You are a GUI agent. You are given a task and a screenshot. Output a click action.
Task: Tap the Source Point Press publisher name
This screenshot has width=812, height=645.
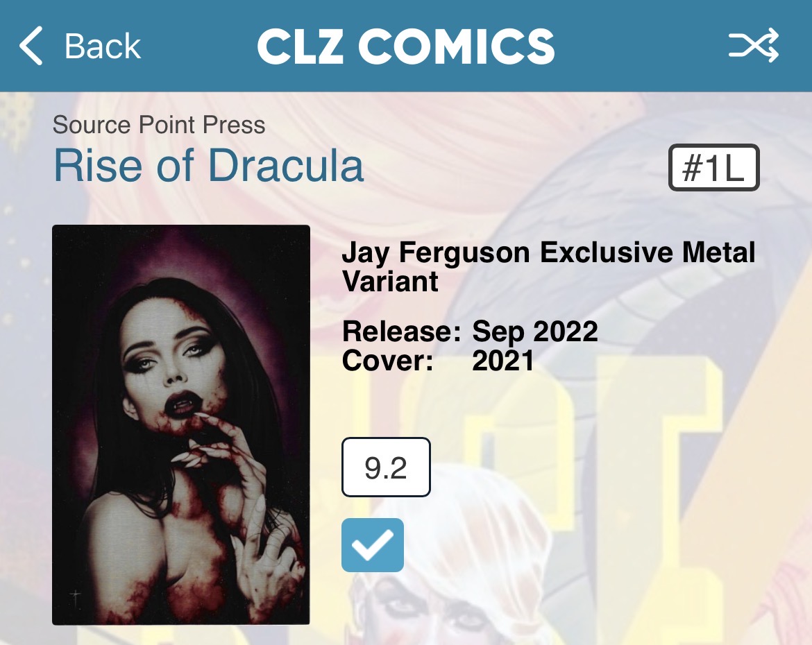(x=159, y=125)
